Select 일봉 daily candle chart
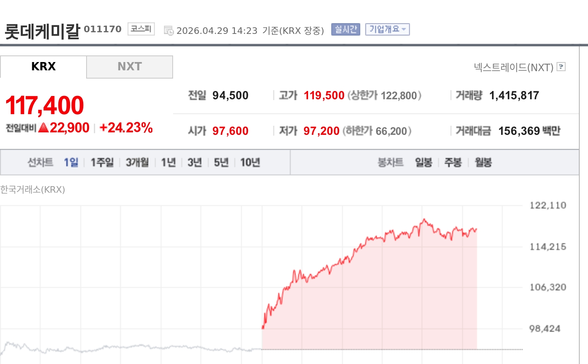 423,162
